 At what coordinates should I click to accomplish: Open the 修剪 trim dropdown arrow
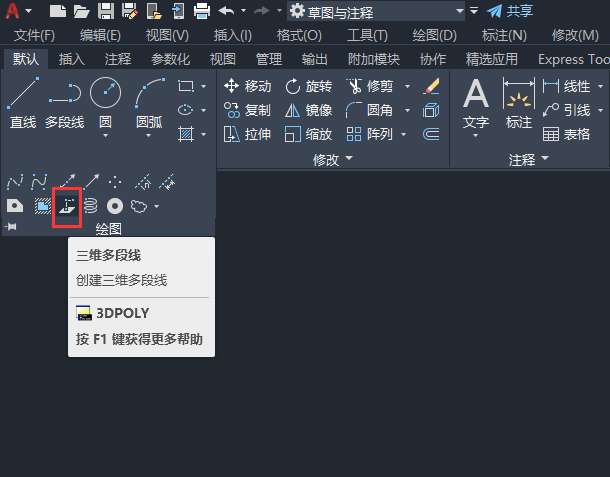pos(407,86)
